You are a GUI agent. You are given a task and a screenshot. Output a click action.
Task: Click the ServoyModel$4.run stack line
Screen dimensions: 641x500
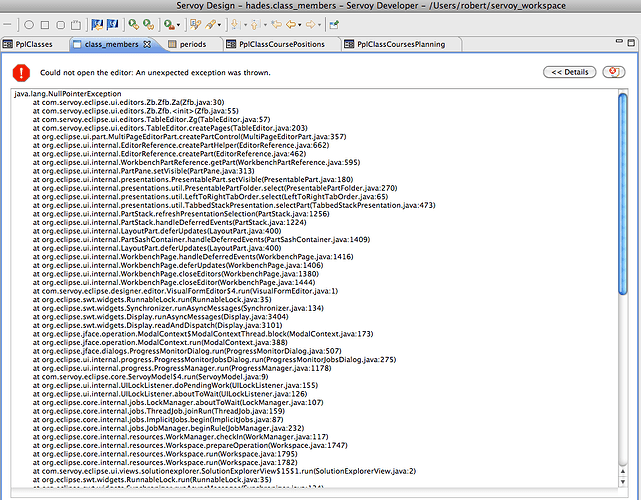pos(150,377)
